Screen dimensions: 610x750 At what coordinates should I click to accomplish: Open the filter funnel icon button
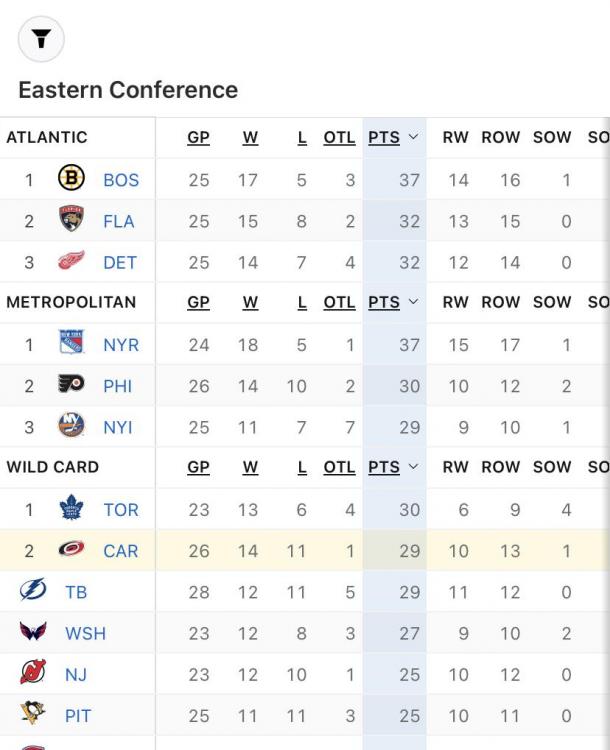40,38
